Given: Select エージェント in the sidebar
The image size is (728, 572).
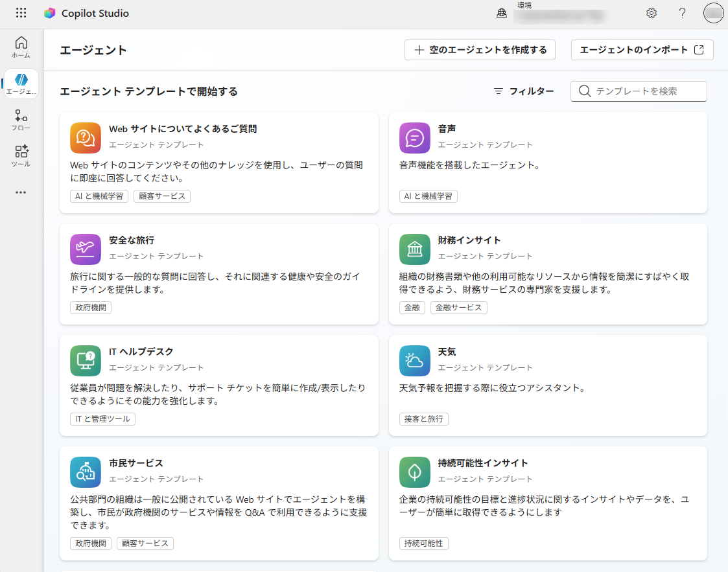Looking at the screenshot, I should tap(21, 84).
